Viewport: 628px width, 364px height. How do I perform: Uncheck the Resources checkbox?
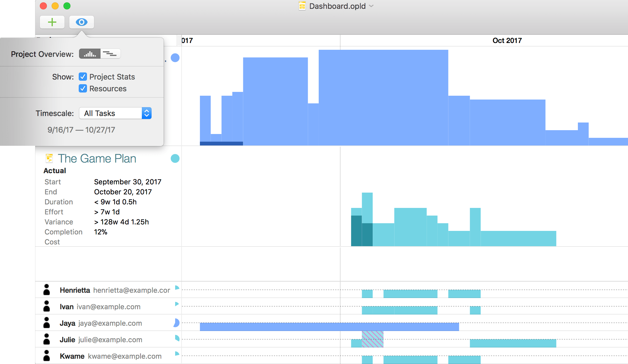click(83, 89)
